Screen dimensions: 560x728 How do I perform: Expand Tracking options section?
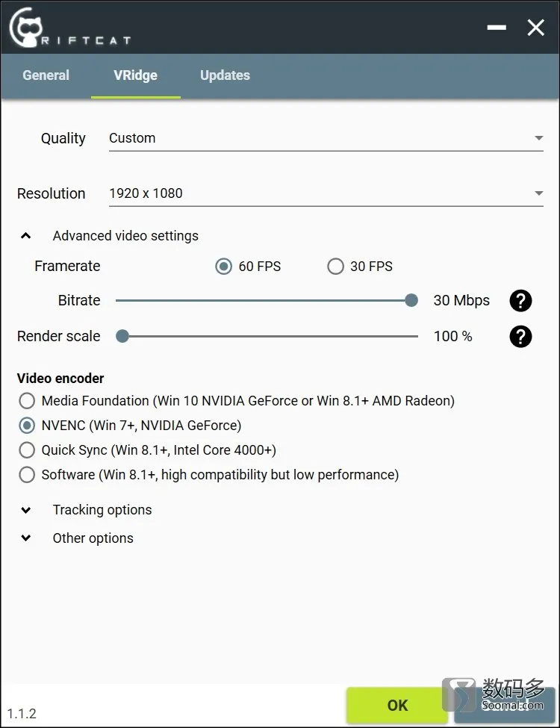coord(26,510)
